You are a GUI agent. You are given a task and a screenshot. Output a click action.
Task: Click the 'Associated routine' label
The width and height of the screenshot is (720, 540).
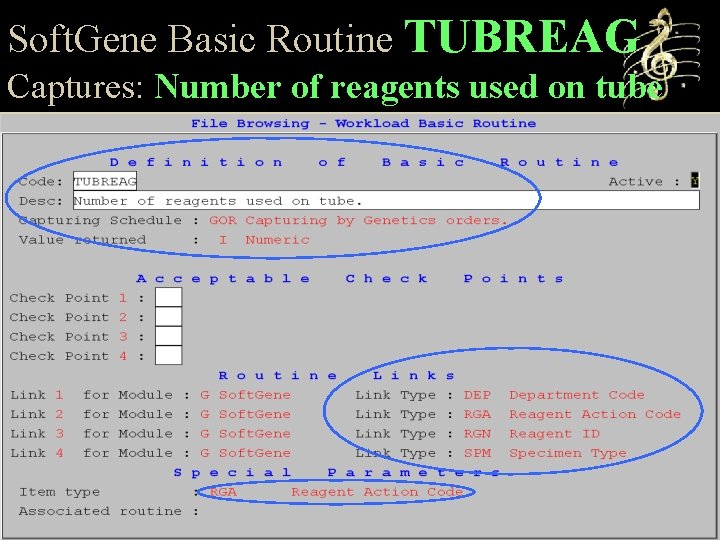click(x=100, y=511)
